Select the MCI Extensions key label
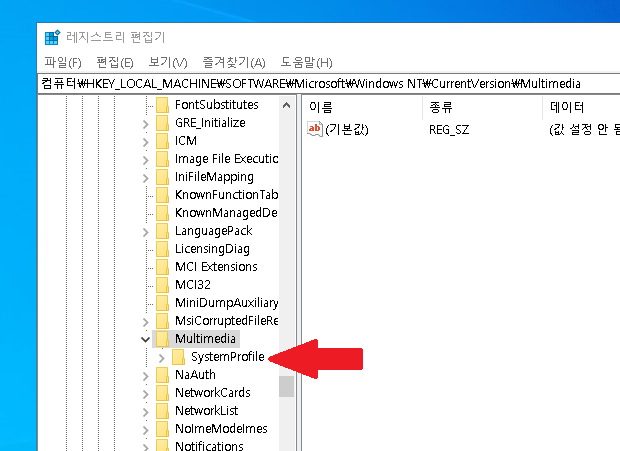 [216, 267]
